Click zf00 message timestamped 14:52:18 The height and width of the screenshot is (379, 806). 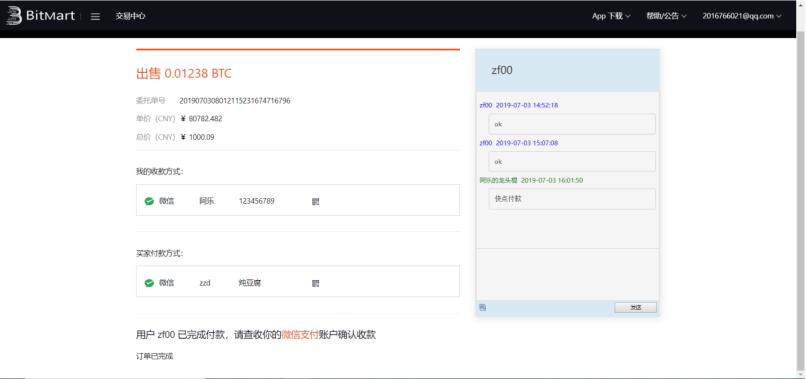572,124
